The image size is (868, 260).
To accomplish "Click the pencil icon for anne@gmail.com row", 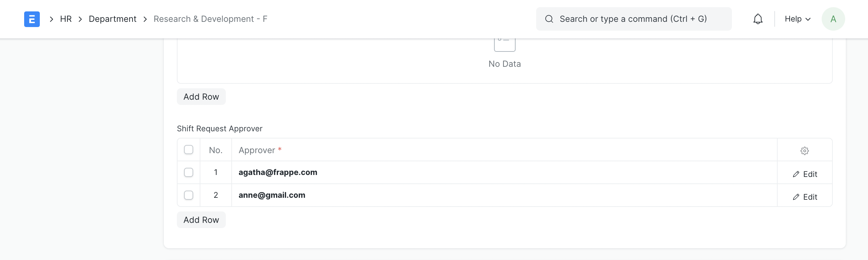I will (796, 197).
